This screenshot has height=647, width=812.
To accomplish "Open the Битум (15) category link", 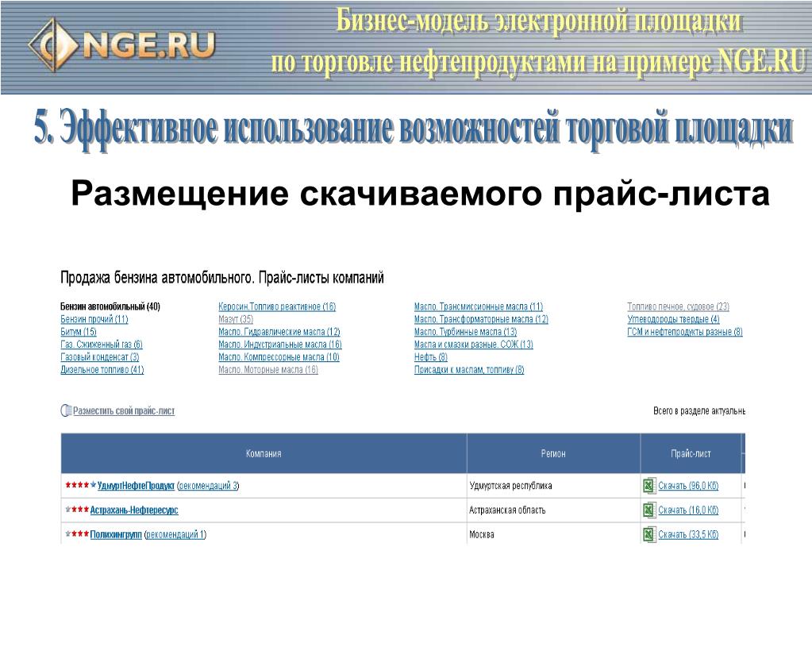I will tap(79, 332).
